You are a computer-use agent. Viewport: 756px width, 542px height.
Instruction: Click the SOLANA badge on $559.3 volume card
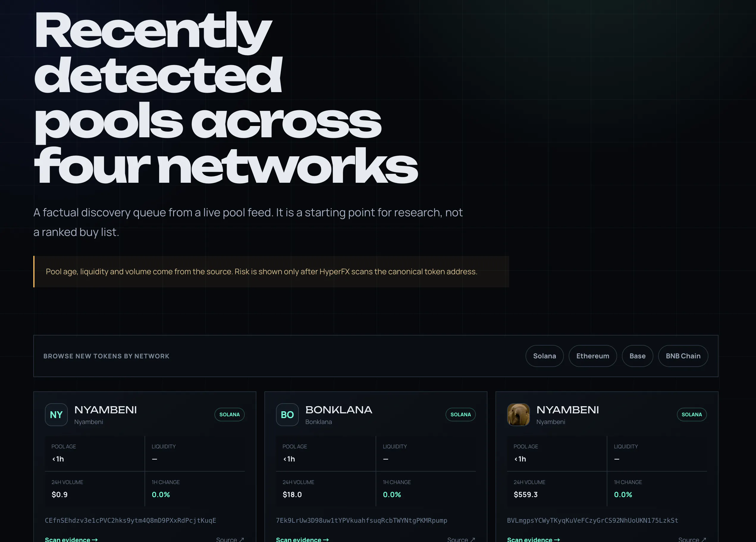[x=692, y=415]
